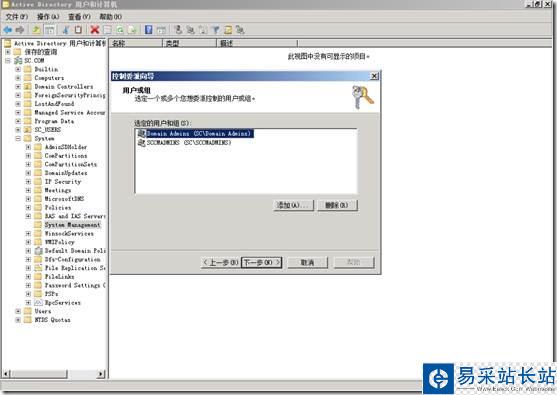Click the Back arrow toolbar icon
This screenshot has width=557, height=395.
(x=7, y=30)
